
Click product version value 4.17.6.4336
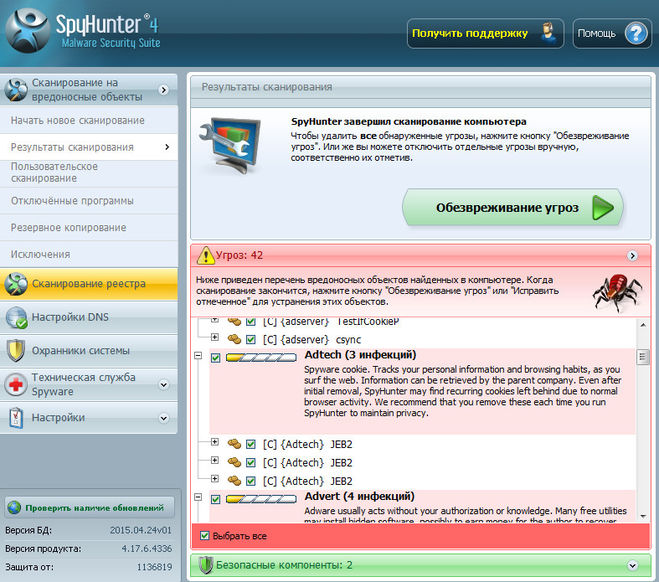click(147, 549)
